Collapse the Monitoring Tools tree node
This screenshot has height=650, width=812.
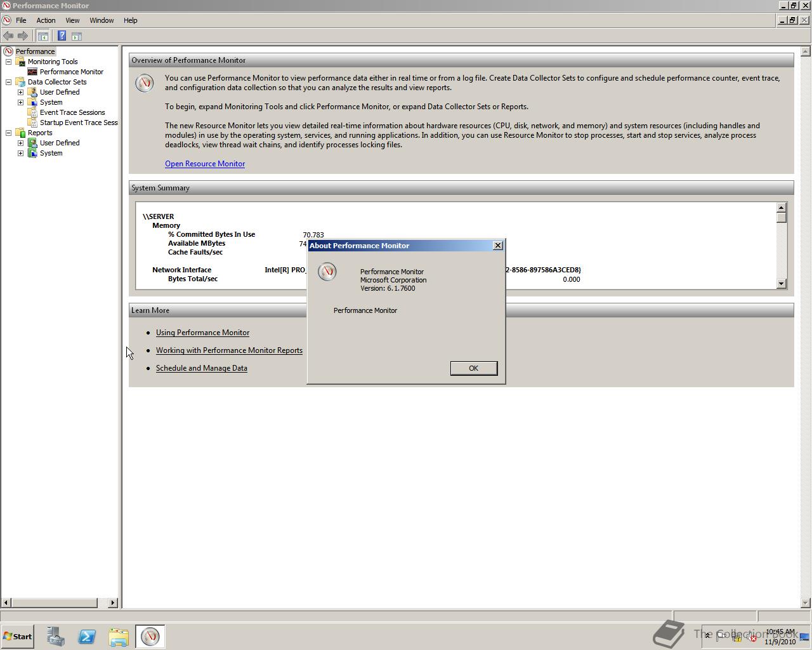(x=8, y=62)
